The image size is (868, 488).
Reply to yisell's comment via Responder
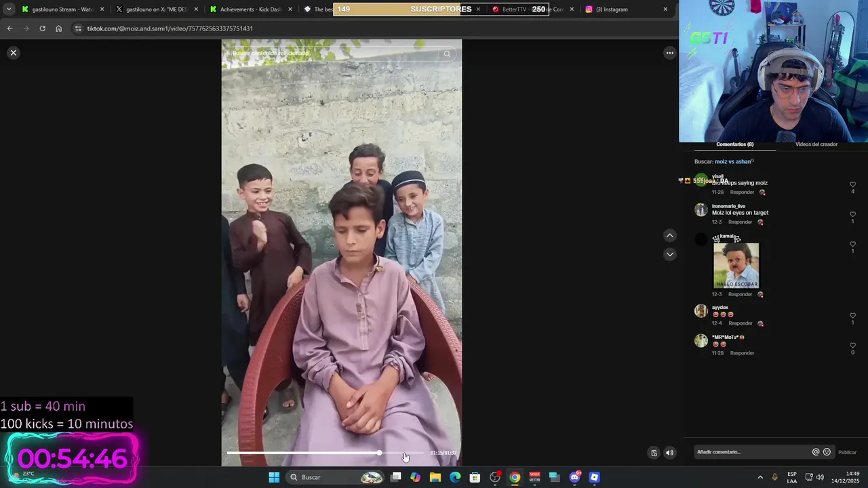pos(742,192)
